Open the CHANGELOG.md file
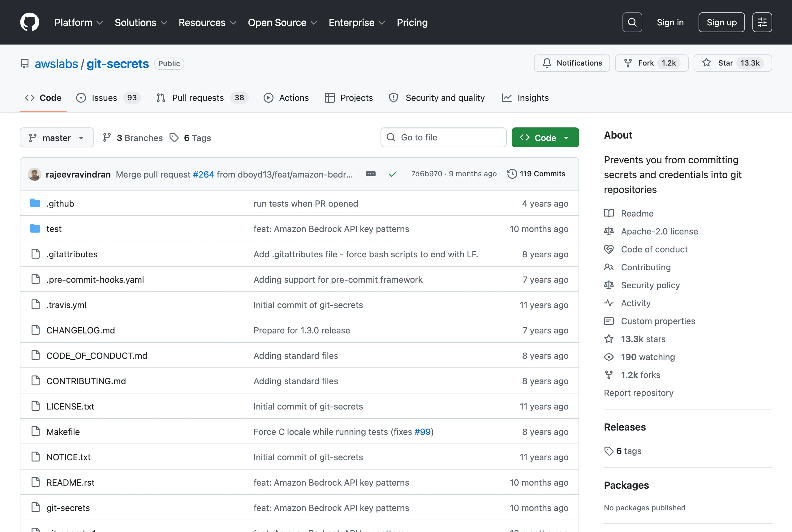Viewport: 792px width, 532px height. tap(81, 330)
